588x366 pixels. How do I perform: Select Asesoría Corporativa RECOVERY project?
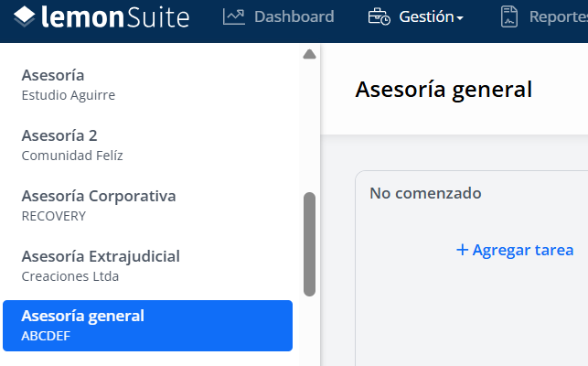pyautogui.click(x=147, y=206)
